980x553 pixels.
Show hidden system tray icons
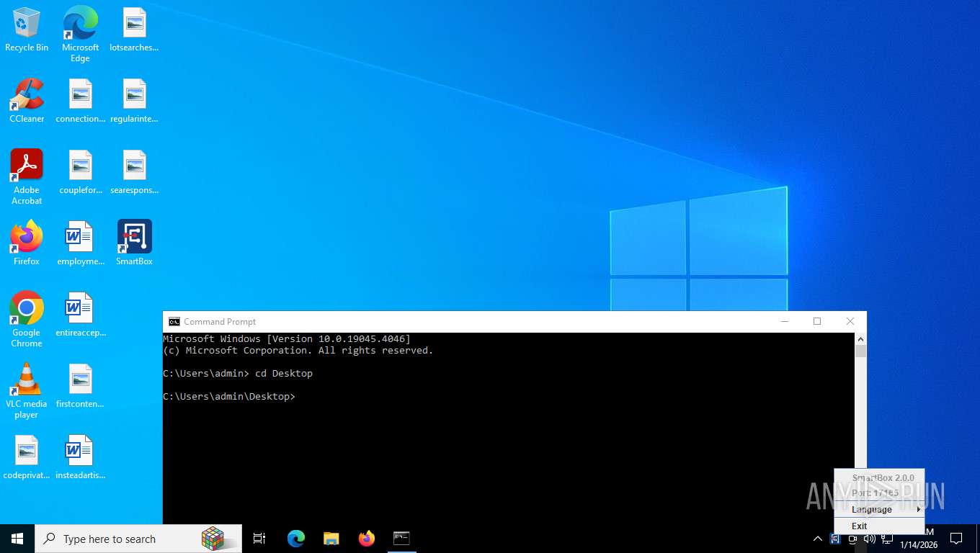coord(817,539)
